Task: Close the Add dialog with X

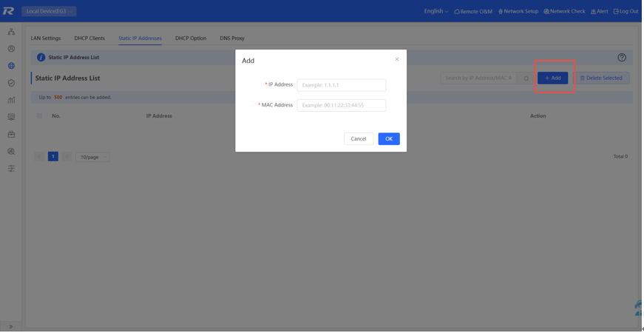Action: click(396, 59)
